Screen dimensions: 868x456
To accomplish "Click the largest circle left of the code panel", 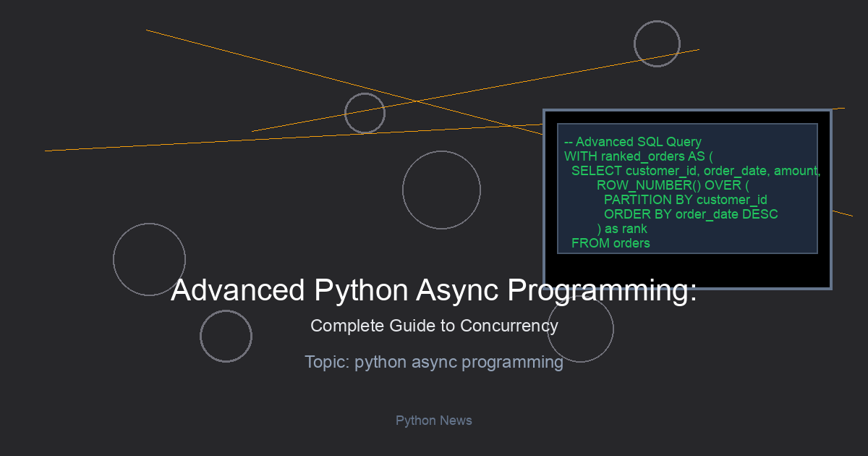I will [x=441, y=190].
